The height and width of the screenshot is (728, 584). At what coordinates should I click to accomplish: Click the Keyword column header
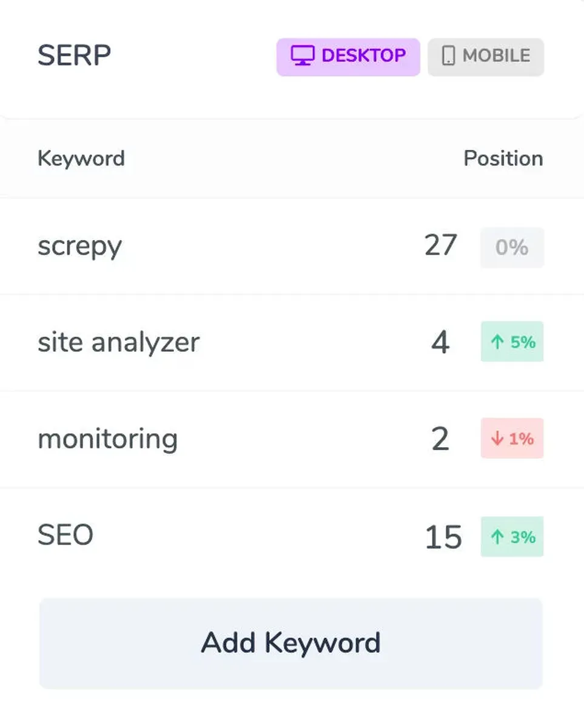(x=81, y=159)
